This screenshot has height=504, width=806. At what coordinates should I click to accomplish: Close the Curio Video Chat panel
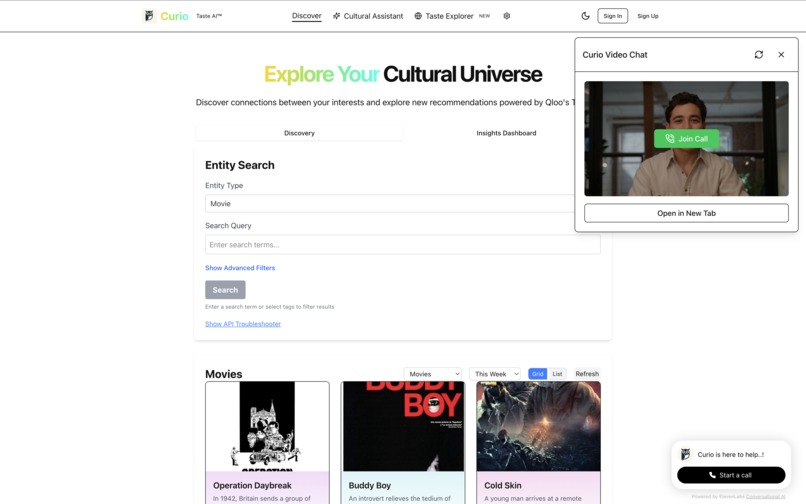[x=781, y=55]
